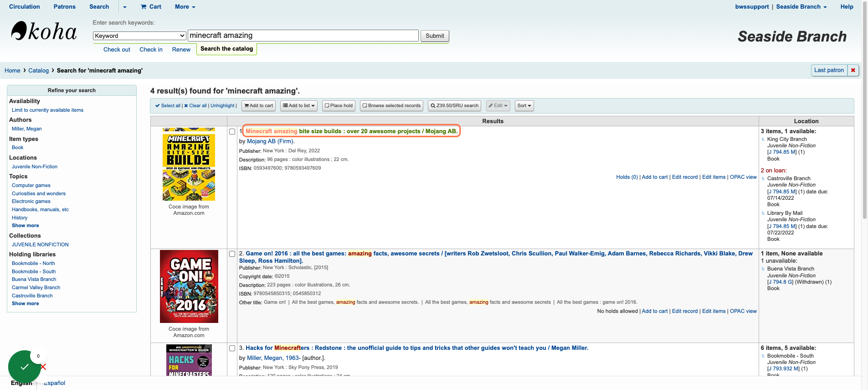Show more Holding libraries facets

click(26, 304)
